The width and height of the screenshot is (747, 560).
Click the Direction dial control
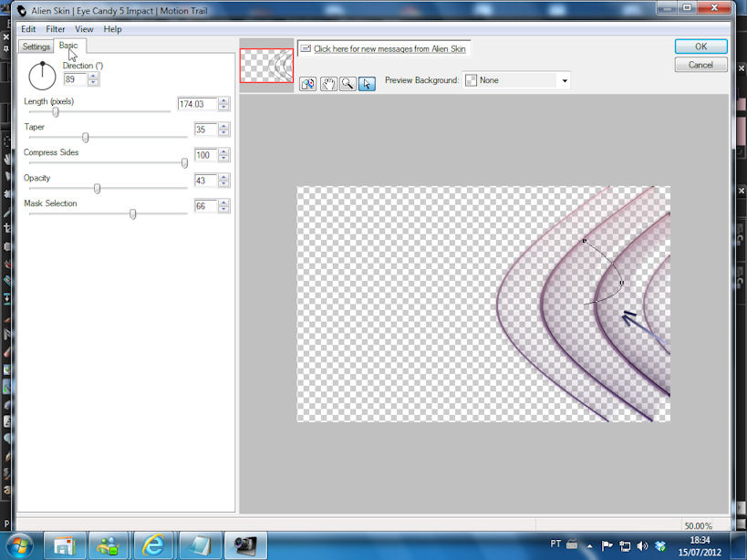pyautogui.click(x=42, y=77)
